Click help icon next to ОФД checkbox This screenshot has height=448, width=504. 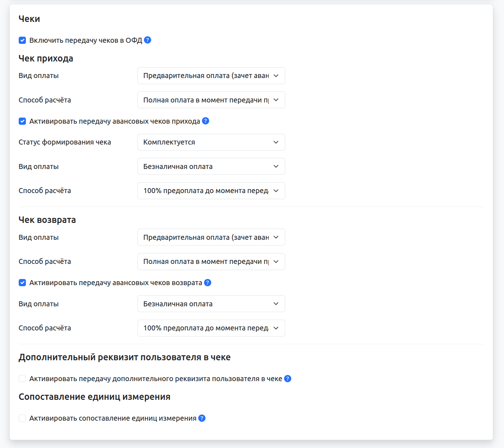147,40
